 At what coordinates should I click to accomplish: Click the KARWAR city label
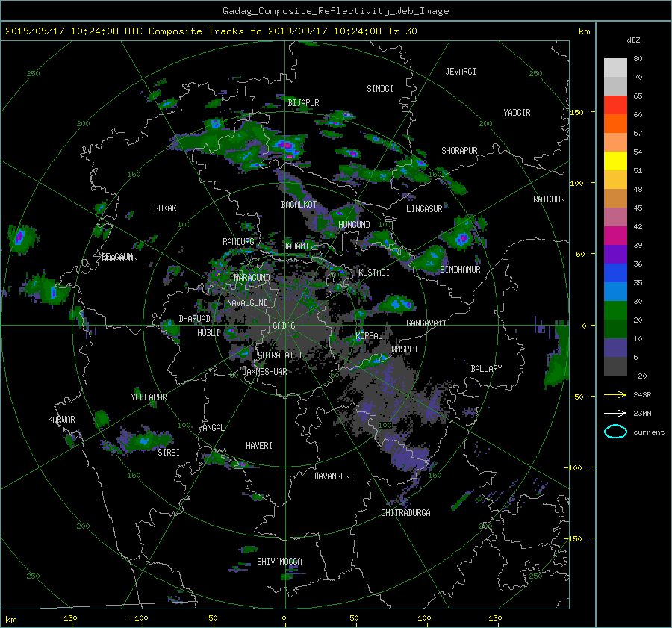pos(61,419)
